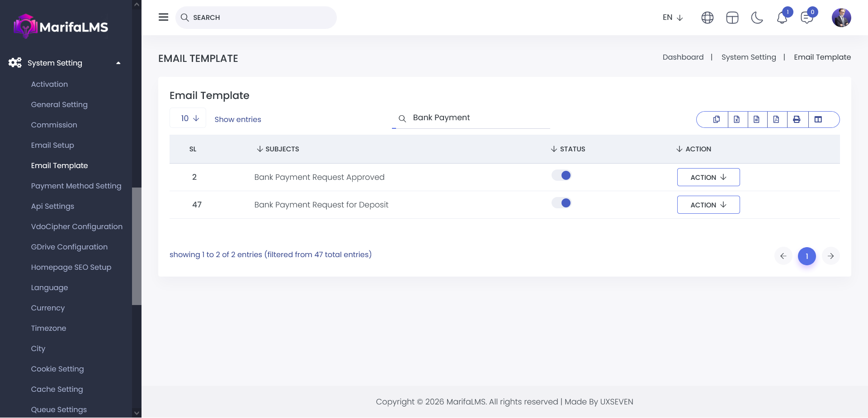Copy table data to clipboard

(717, 119)
